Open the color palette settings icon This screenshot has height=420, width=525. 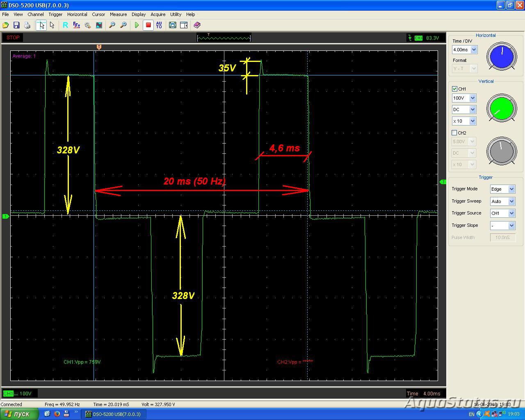pos(87,25)
